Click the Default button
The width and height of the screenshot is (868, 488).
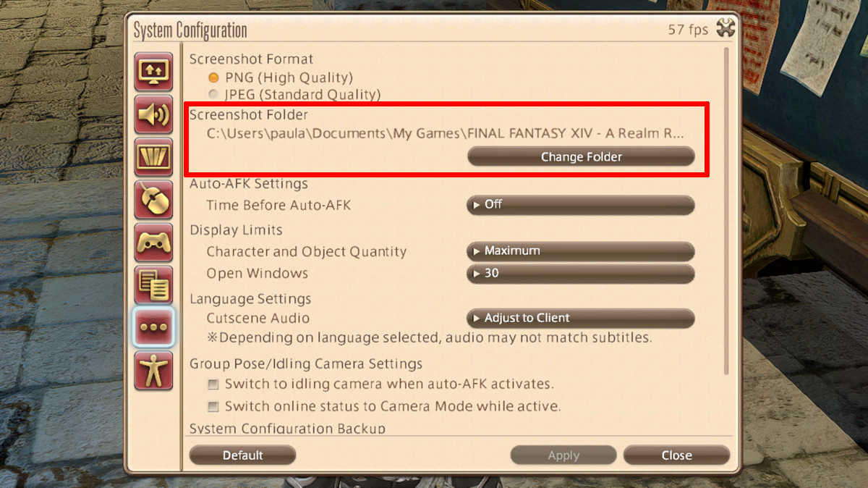(x=242, y=455)
